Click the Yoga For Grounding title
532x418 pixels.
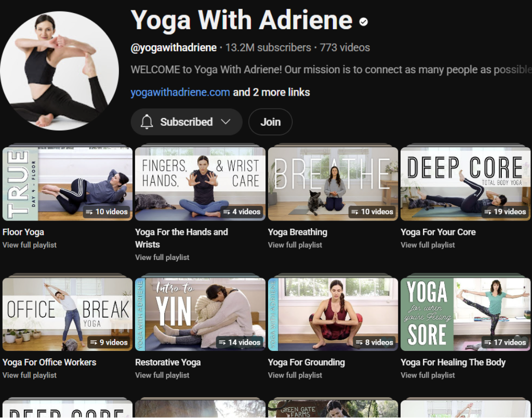(x=307, y=363)
